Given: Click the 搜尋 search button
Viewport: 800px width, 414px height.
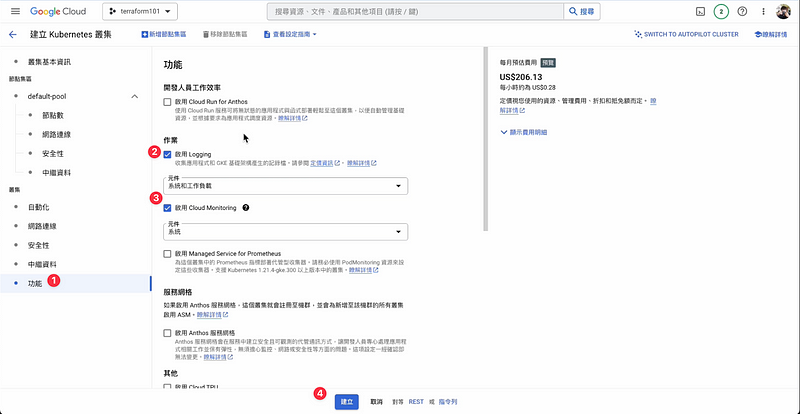Looking at the screenshot, I should tap(582, 11).
